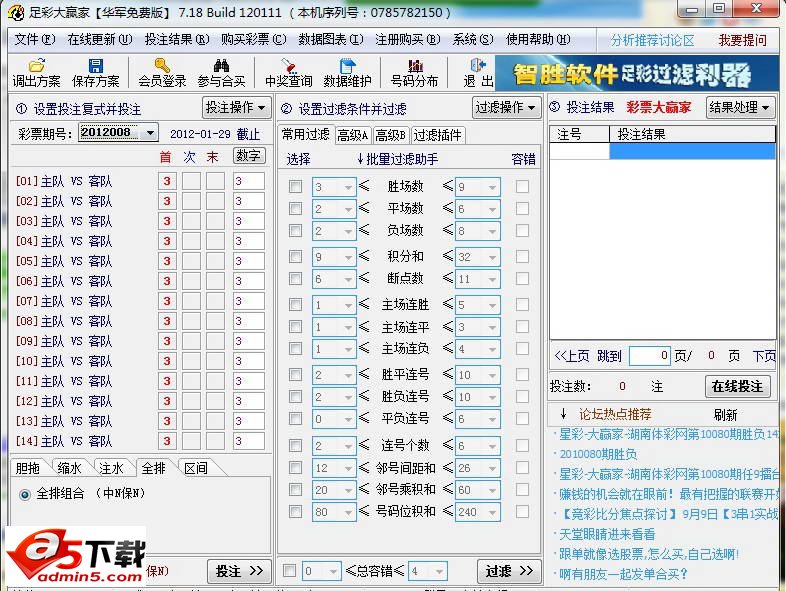Image resolution: width=786 pixels, height=591 pixels.
Task: Toggle the 积分和 filter checkbox
Action: pyautogui.click(x=295, y=256)
